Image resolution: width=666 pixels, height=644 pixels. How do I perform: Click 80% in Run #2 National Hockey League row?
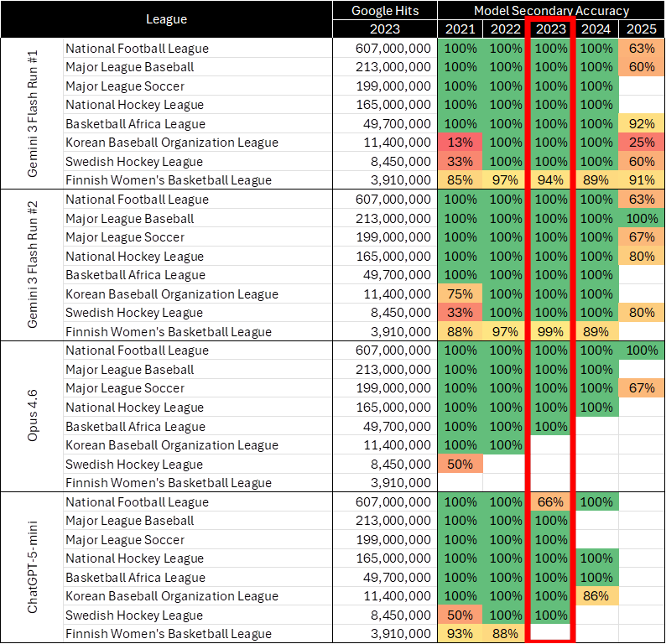[642, 256]
